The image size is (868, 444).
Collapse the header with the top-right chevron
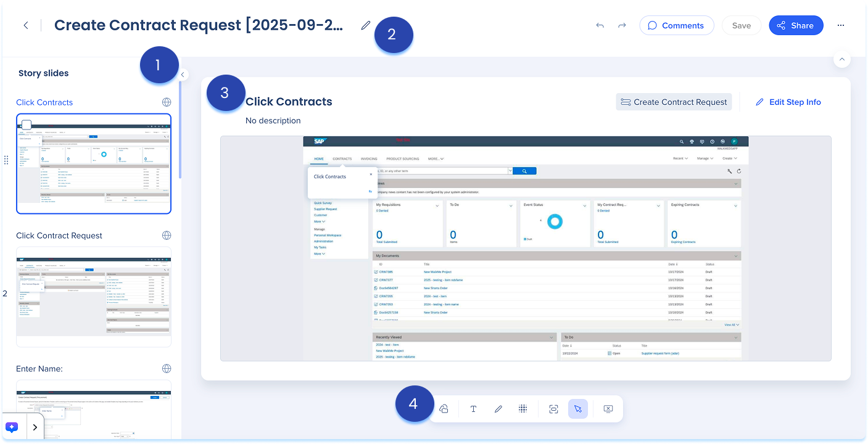pyautogui.click(x=841, y=59)
